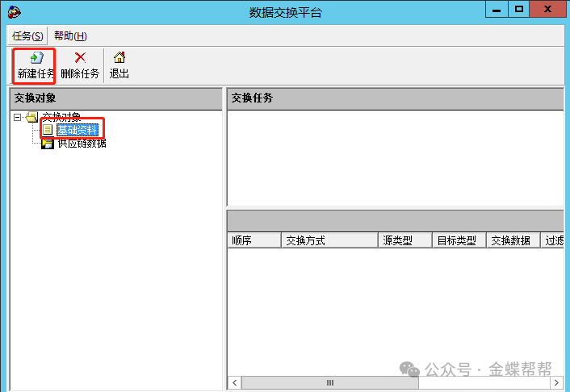The width and height of the screenshot is (570, 392).
Task: Click the 源类型 column header
Action: click(x=405, y=240)
